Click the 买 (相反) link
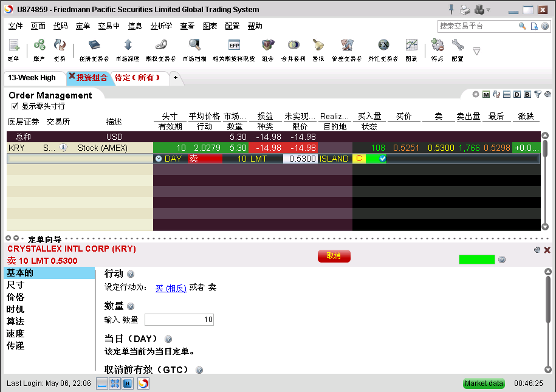 [171, 288]
